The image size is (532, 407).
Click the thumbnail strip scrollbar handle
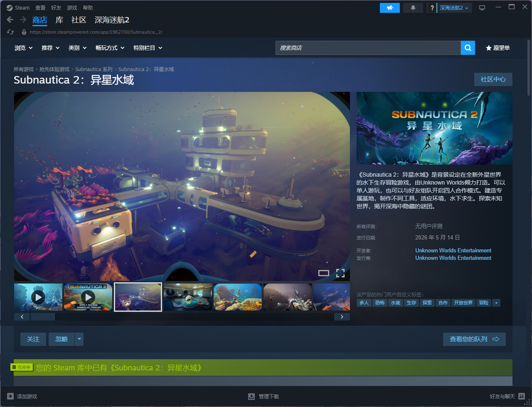(43, 317)
